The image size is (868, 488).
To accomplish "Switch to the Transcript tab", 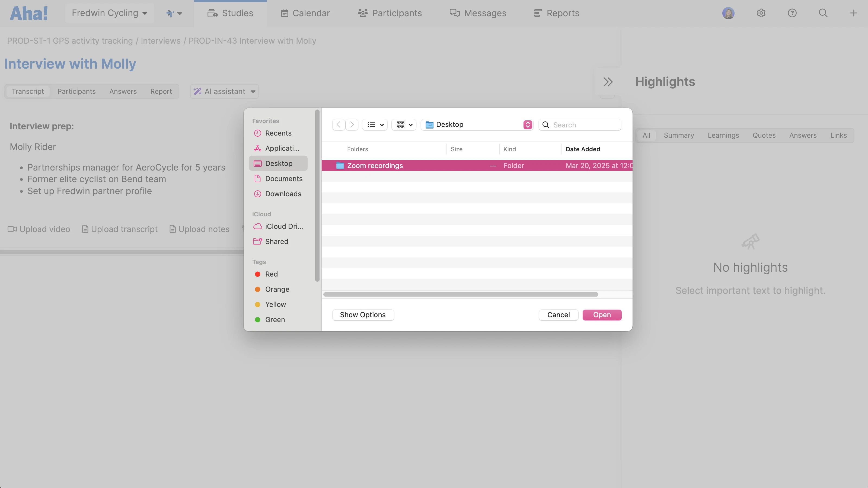I will click(x=28, y=91).
